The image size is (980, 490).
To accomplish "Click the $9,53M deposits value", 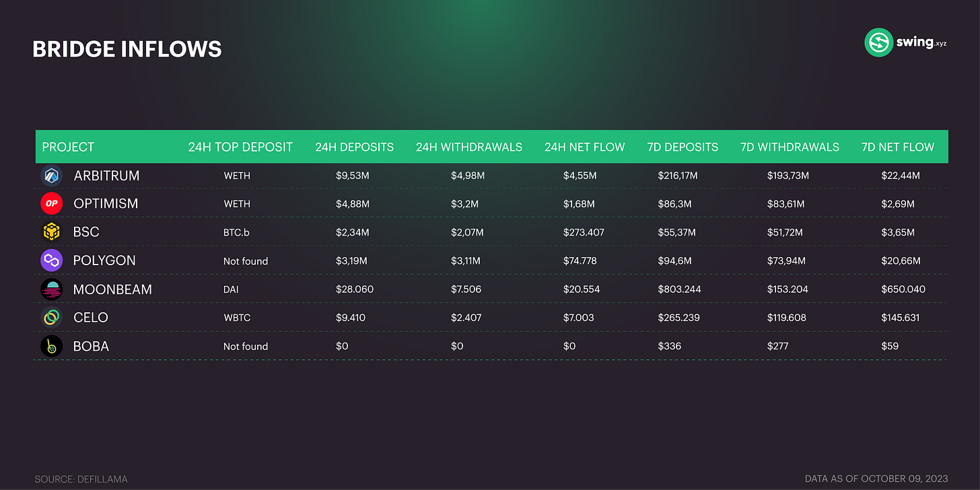I will [353, 176].
